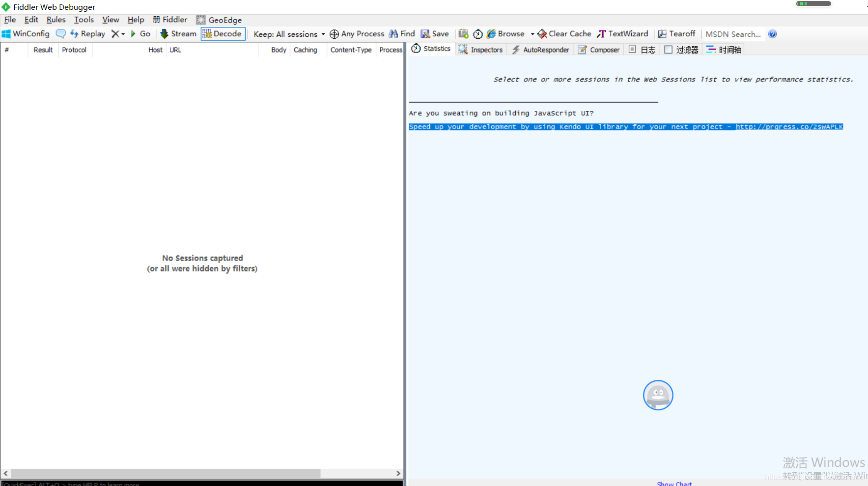Switch to the 时间轴 timeline tab
868x486 pixels.
[724, 50]
